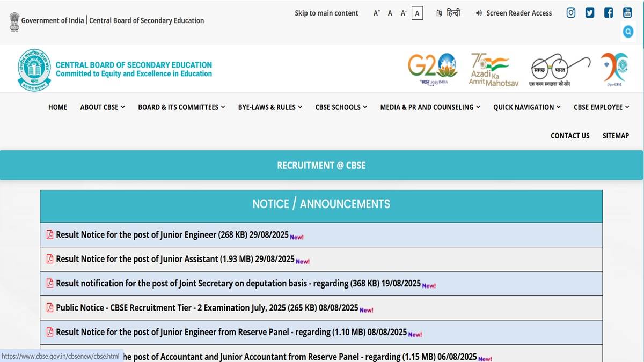This screenshot has height=362, width=644.
Task: Open the Twitter icon link
Action: point(590,12)
